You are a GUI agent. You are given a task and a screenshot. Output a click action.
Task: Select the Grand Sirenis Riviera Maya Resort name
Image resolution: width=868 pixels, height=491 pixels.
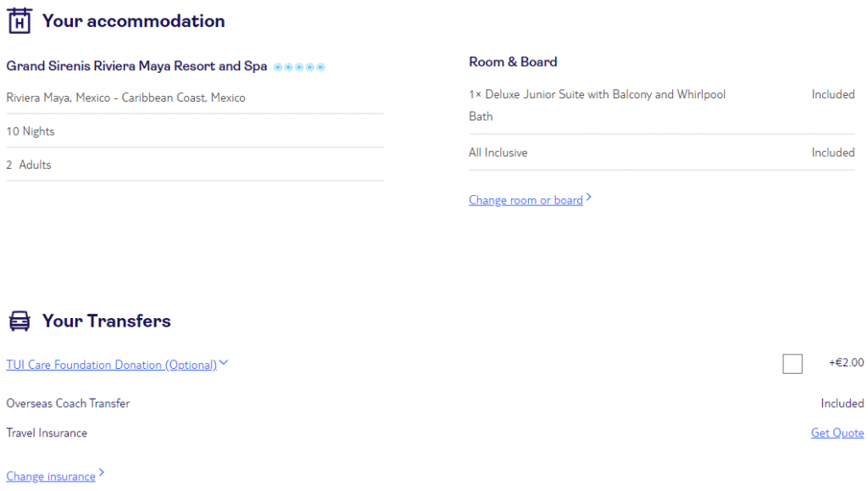(136, 66)
